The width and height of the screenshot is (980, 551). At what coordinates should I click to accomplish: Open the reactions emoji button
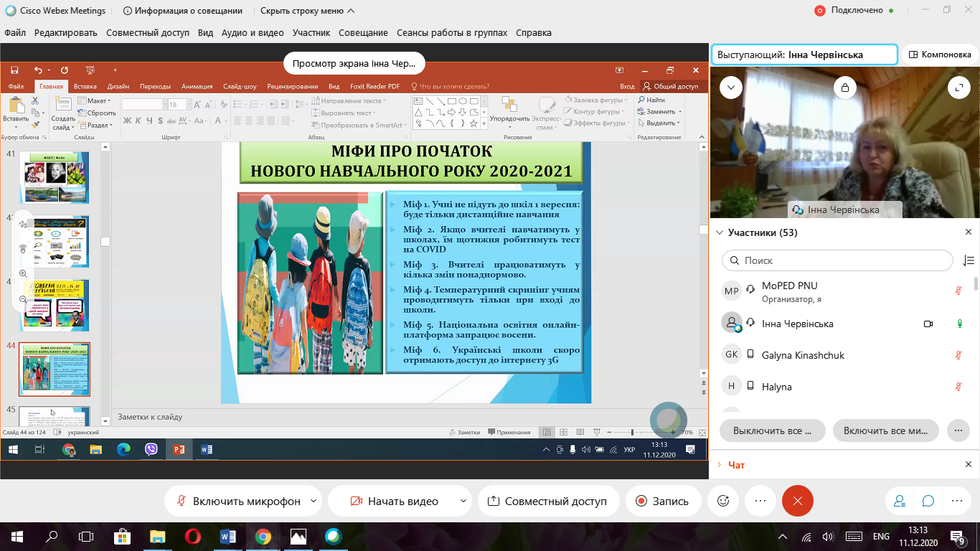tap(723, 501)
